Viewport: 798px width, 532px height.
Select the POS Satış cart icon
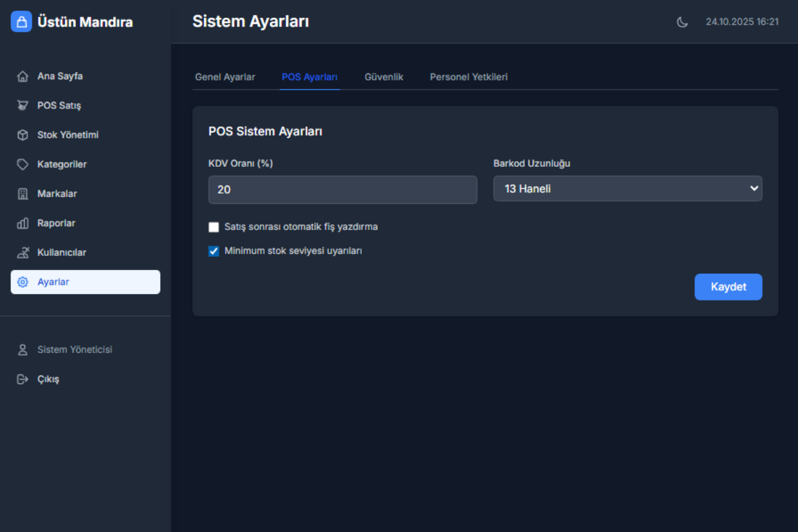pos(22,105)
